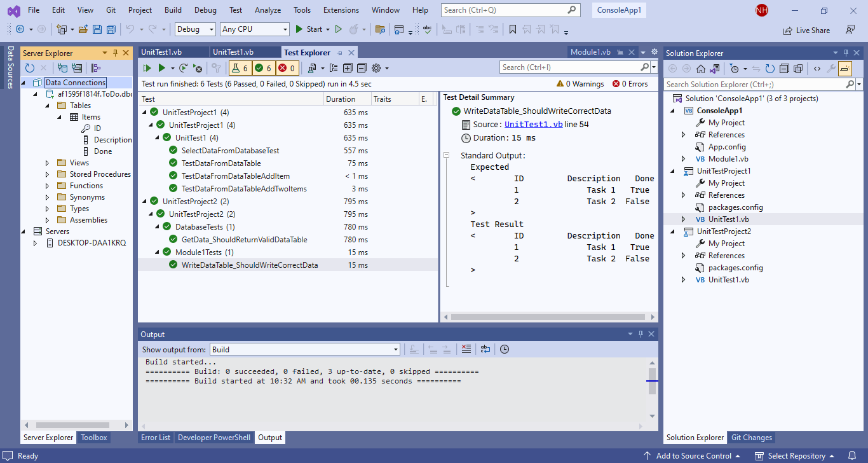Viewport: 868px width, 463px height.
Task: Click the Test Explorer search box
Action: (569, 67)
